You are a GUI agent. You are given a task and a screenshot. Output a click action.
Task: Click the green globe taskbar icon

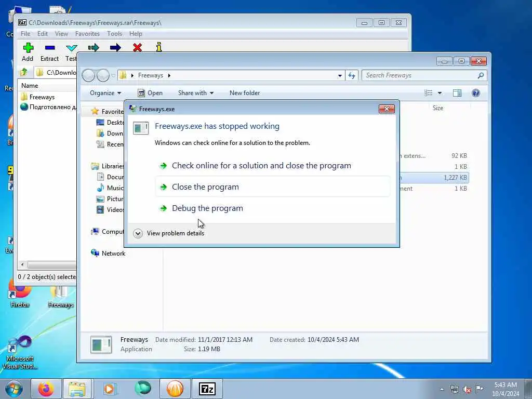[x=142, y=389]
